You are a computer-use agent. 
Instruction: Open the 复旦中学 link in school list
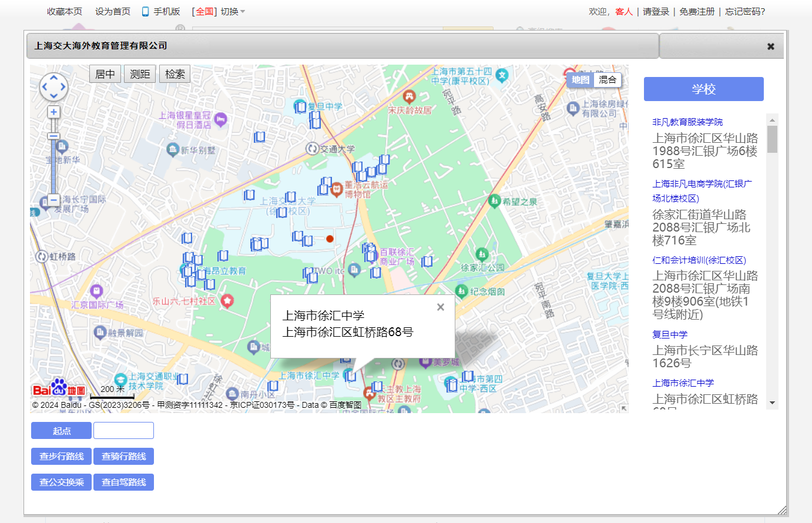pyautogui.click(x=670, y=334)
